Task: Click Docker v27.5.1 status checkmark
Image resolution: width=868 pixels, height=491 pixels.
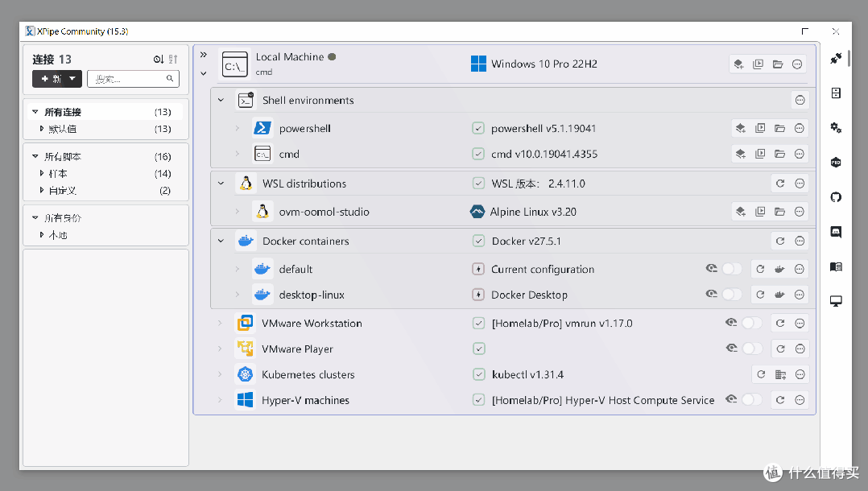Action: tap(479, 241)
